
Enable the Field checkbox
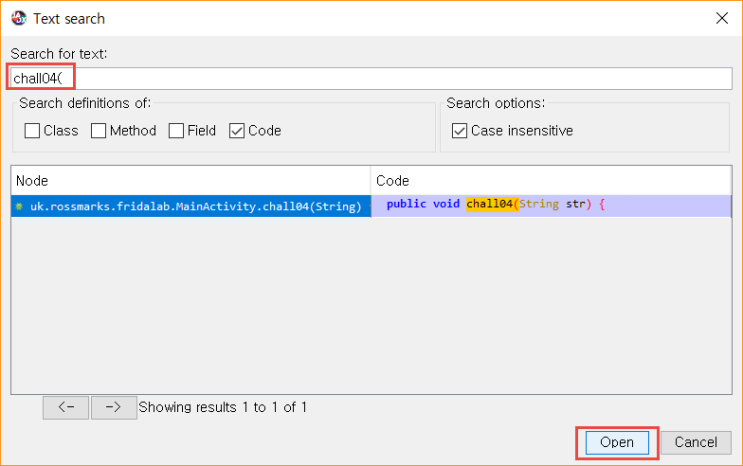pyautogui.click(x=176, y=130)
